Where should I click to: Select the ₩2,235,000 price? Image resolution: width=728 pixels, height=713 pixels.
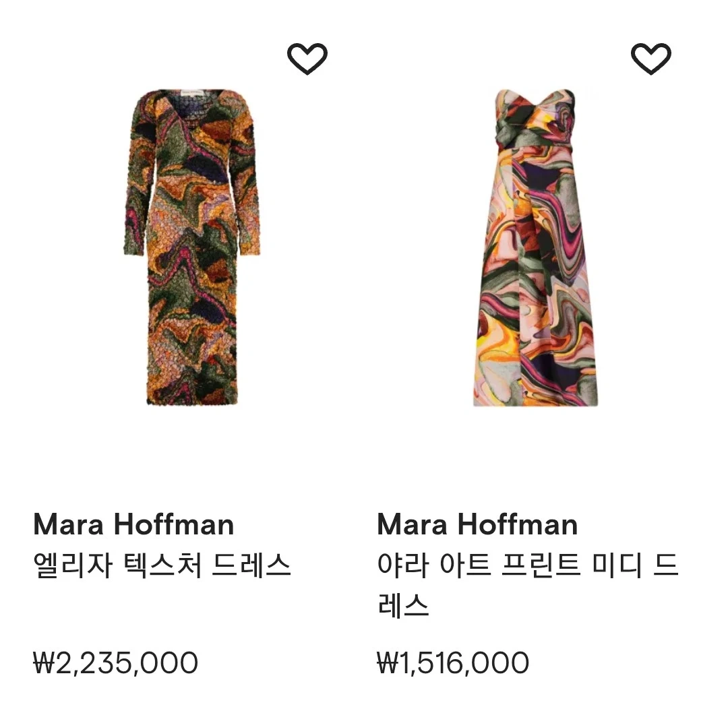tap(115, 663)
